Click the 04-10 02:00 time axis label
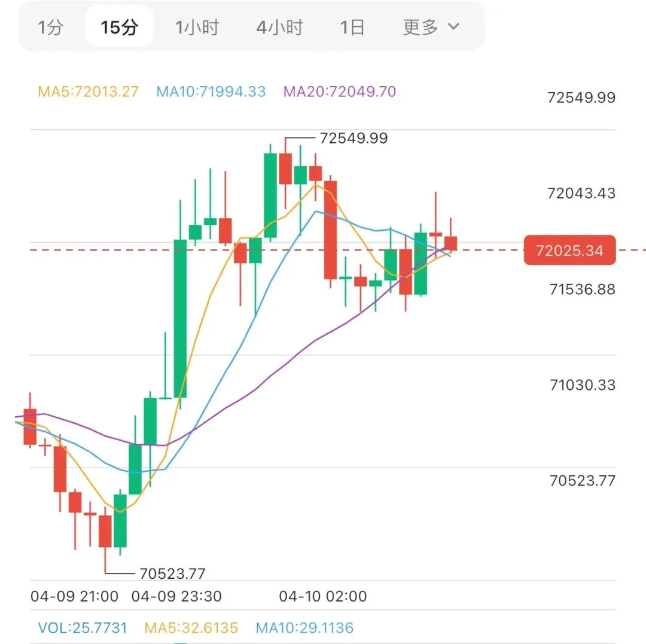 [322, 596]
